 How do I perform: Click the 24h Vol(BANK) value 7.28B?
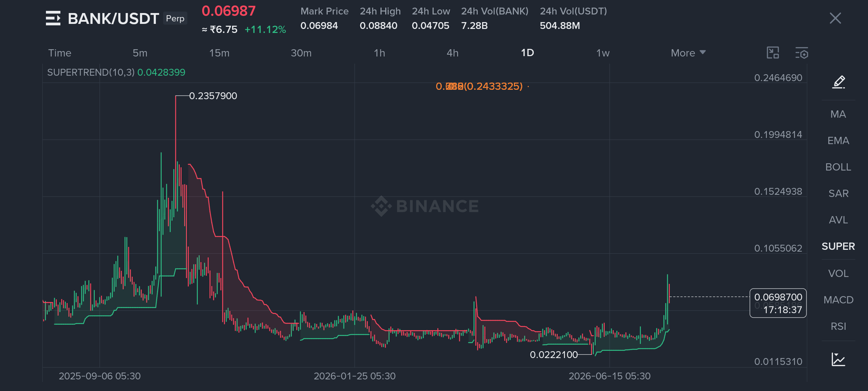coord(474,26)
